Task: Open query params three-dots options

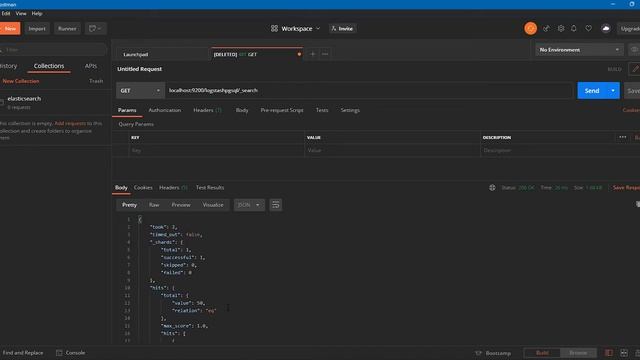Action: pos(622,137)
